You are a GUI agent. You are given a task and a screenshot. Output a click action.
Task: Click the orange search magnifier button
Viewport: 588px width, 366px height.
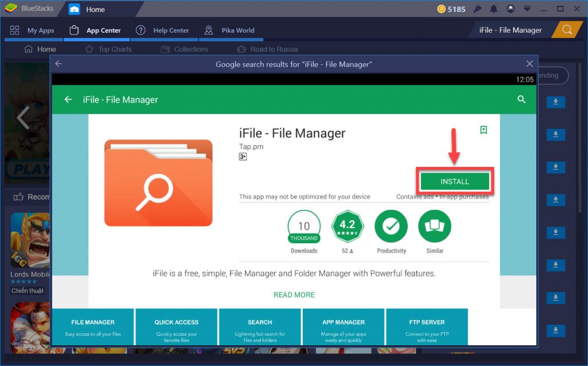point(567,30)
